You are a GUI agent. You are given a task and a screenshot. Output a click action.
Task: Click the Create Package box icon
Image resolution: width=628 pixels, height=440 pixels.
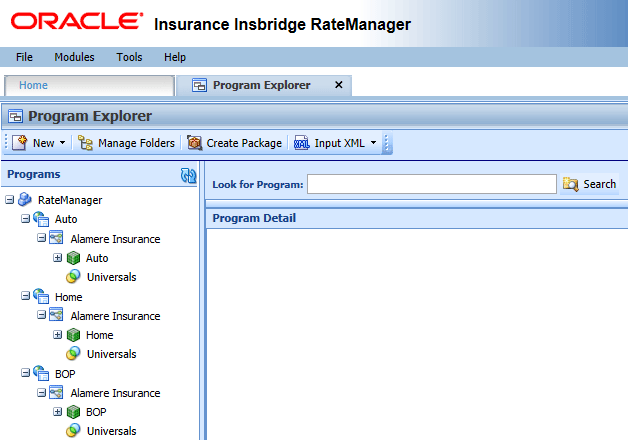(x=195, y=143)
